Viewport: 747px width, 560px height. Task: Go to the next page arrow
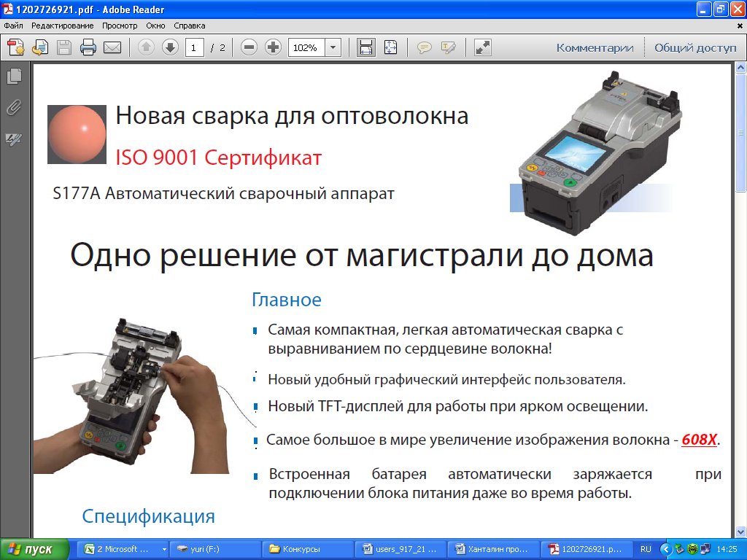point(170,48)
